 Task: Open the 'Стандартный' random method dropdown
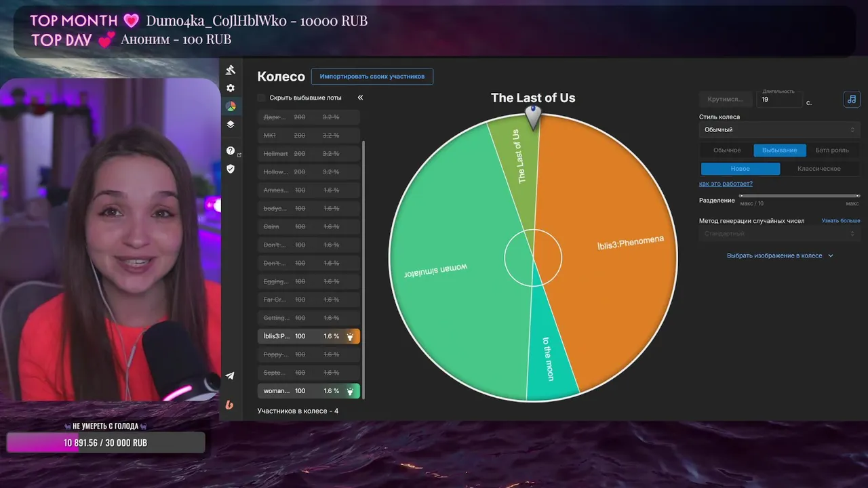[x=780, y=234]
